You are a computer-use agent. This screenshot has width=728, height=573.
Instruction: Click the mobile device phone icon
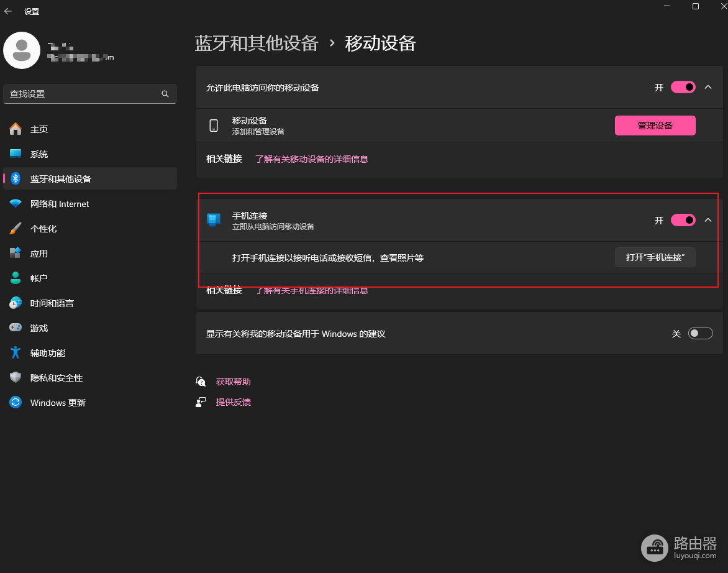[x=214, y=126]
